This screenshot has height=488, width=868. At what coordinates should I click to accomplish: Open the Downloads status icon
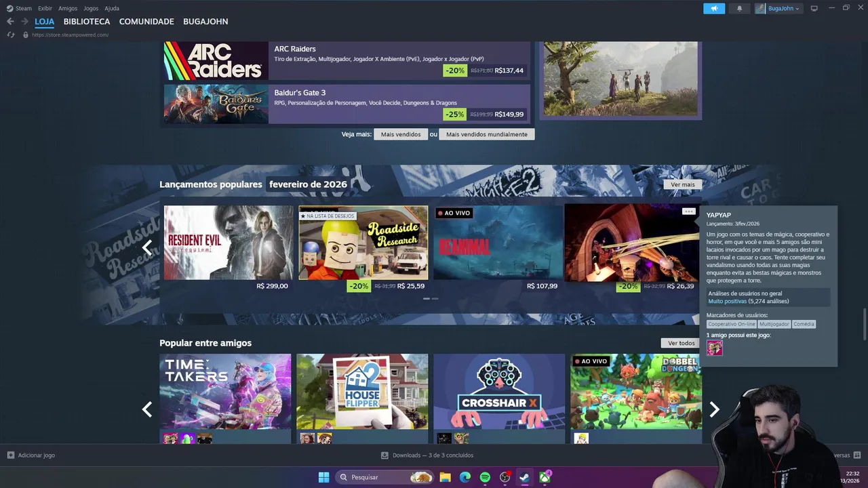[x=384, y=455]
